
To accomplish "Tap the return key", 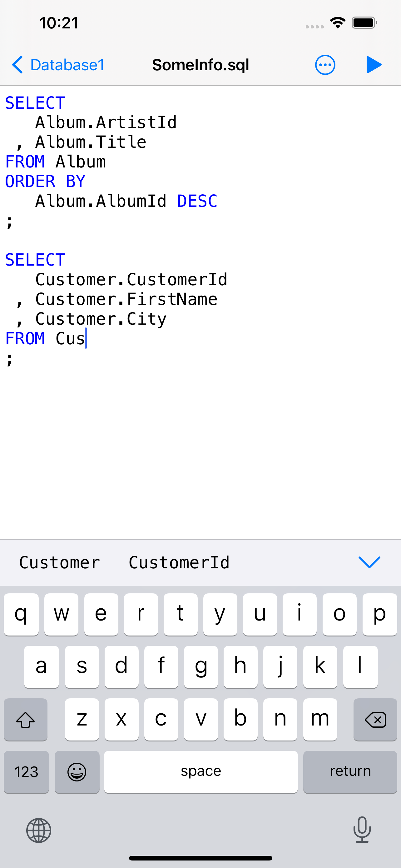I will point(350,772).
